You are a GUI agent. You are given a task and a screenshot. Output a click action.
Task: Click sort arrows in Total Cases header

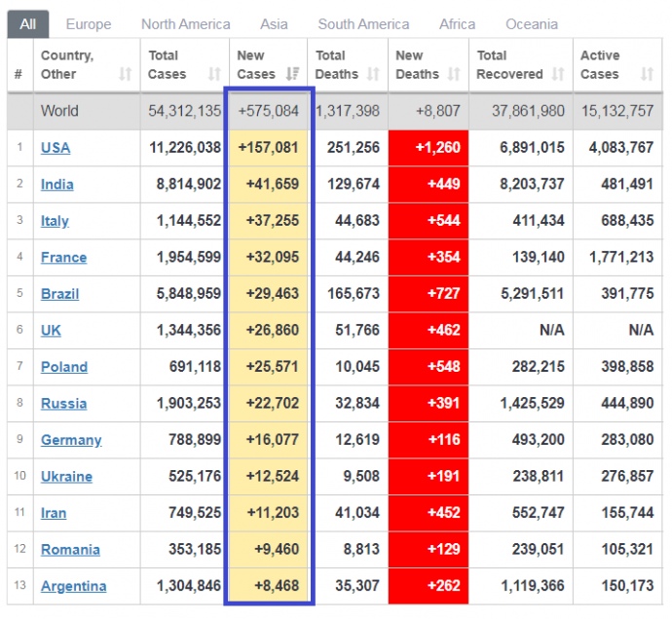pyautogui.click(x=214, y=74)
